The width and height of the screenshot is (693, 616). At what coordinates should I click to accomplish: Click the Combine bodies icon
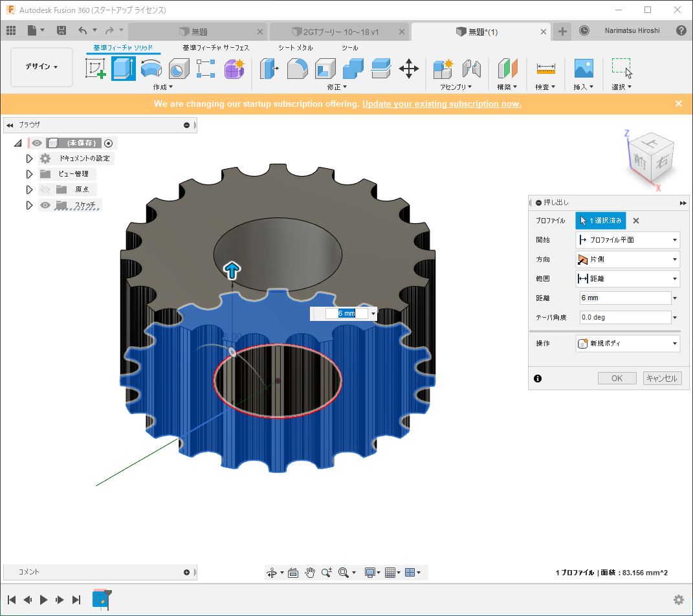[353, 69]
